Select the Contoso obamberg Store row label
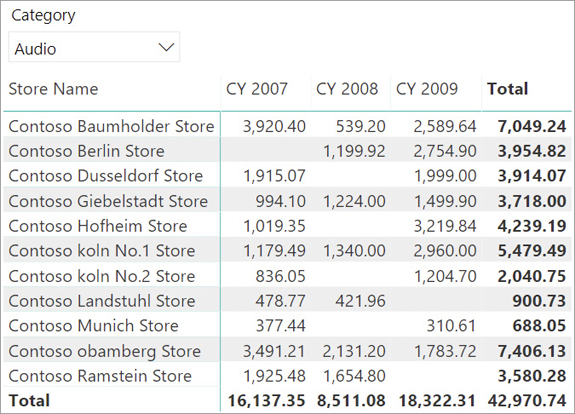Screen dimensions: 575x414 pyautogui.click(x=105, y=351)
